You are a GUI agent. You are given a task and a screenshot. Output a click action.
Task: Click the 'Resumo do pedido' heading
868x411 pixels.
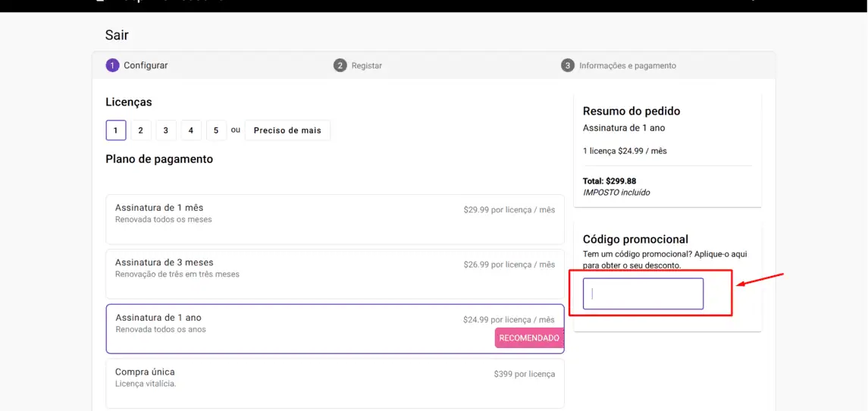tap(631, 111)
